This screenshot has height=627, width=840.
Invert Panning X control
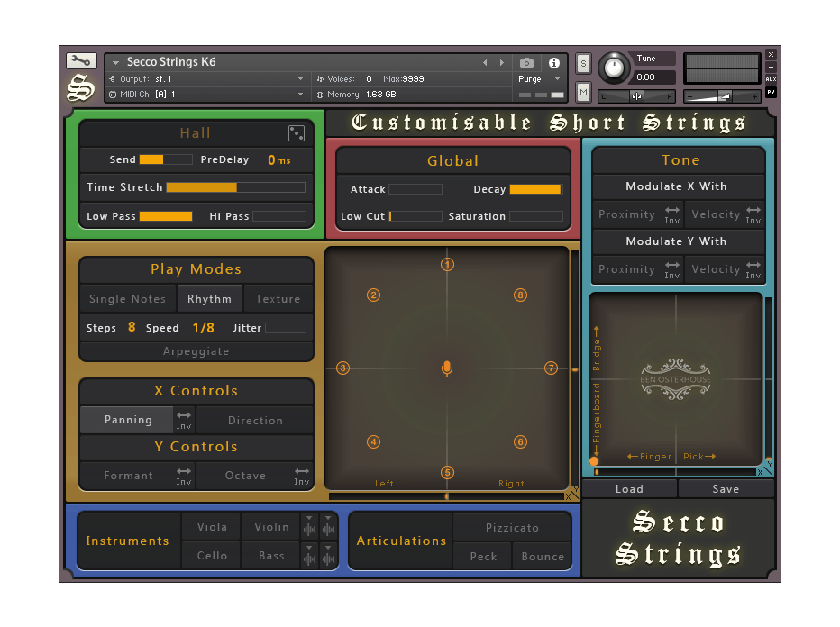[x=184, y=421]
